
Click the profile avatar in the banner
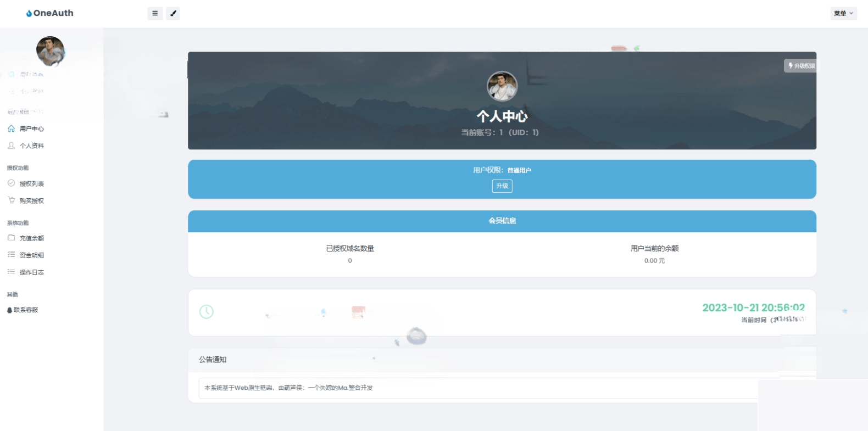tap(502, 86)
